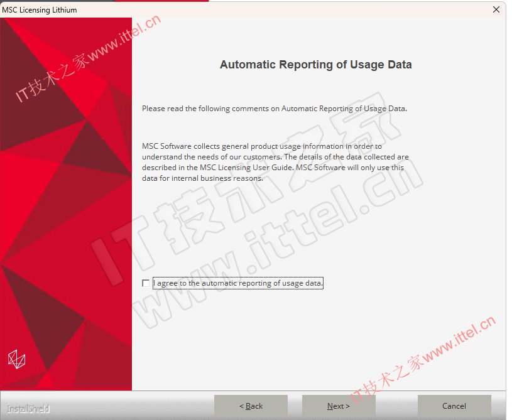Click the 'Please read the following comments' text

point(275,109)
